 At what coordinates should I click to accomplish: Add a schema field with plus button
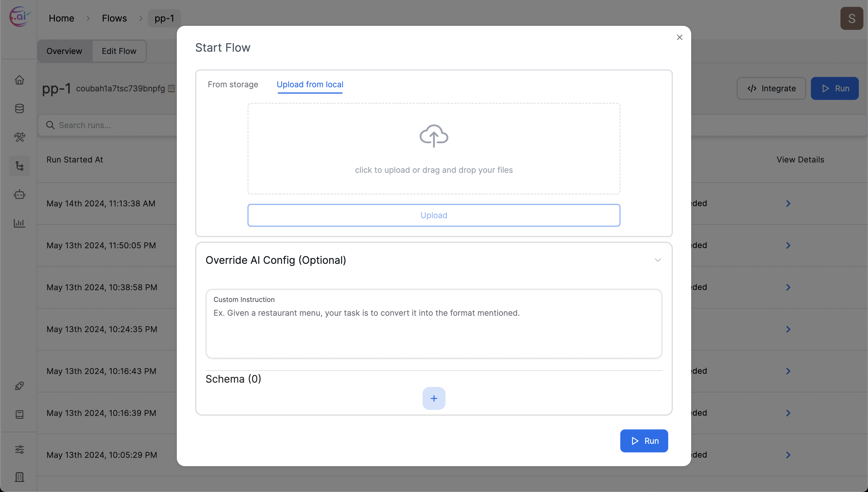point(433,398)
